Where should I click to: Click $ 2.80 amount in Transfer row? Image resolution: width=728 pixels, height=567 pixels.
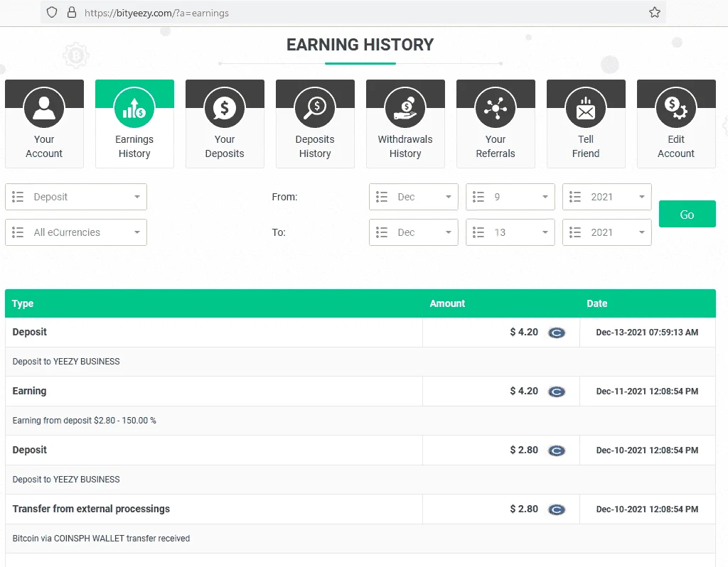524,509
